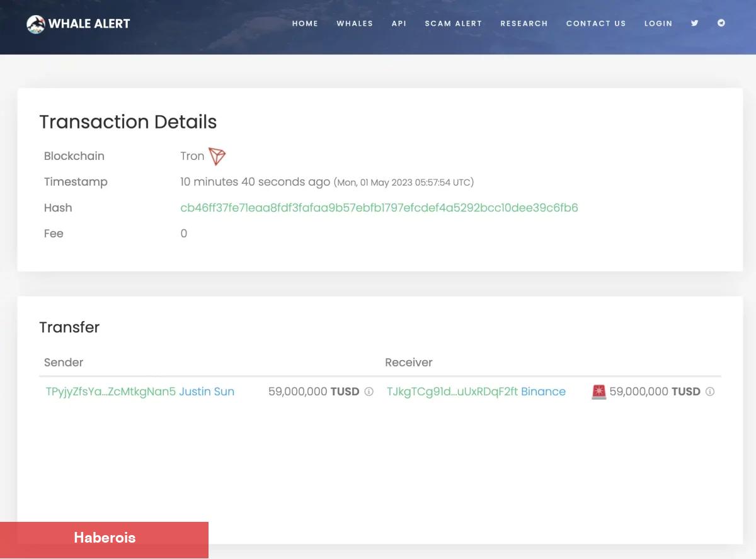Click the Hash label

pos(58,208)
